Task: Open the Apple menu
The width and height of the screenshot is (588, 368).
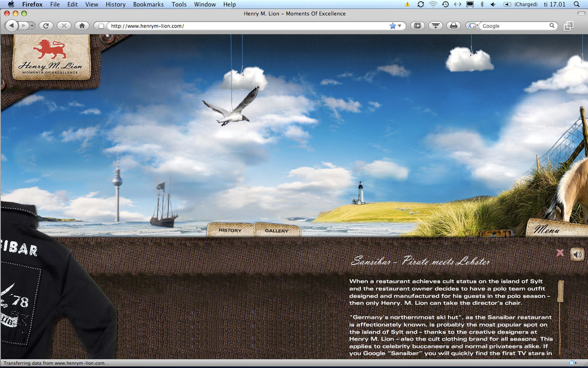Action: point(11,4)
